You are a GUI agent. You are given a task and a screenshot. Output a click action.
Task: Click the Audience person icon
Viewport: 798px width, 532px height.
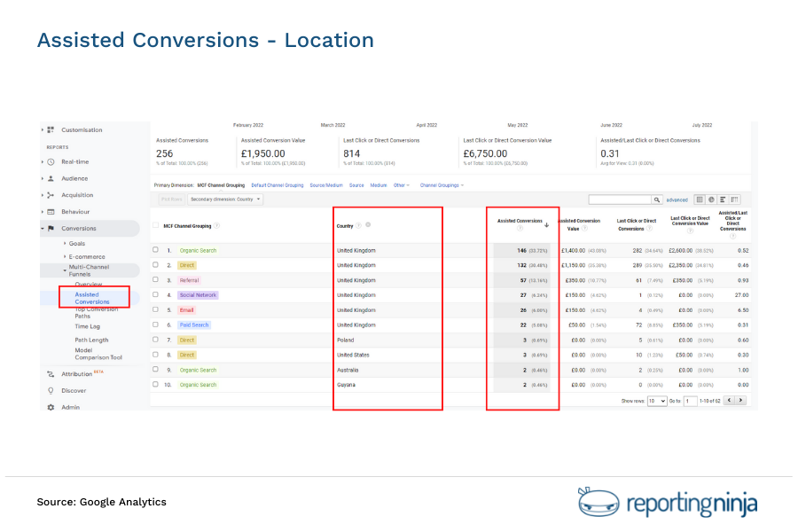click(51, 179)
